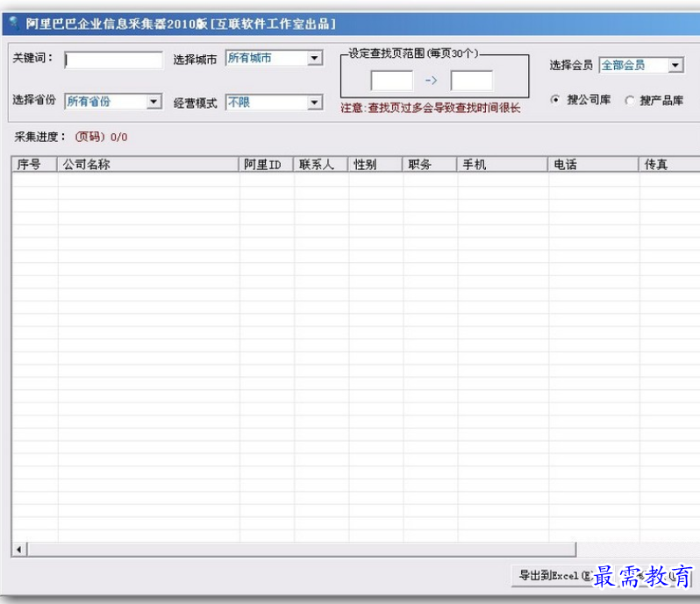This screenshot has width=700, height=604.
Task: Click the 阿里ID column header
Action: coord(266,165)
